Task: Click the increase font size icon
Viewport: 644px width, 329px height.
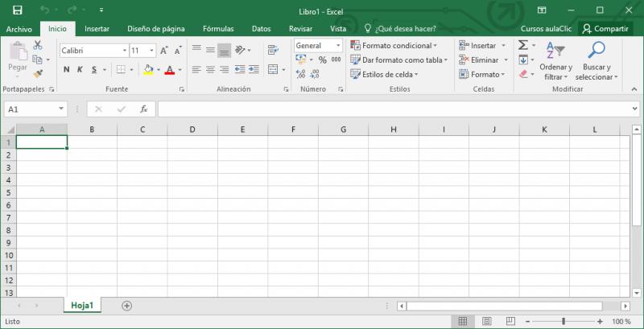Action: [165, 50]
